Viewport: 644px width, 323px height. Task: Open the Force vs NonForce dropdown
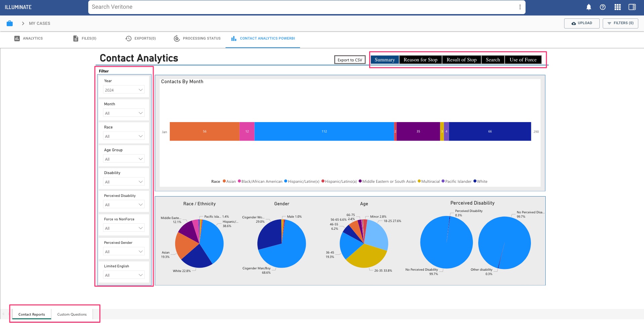coord(124,228)
